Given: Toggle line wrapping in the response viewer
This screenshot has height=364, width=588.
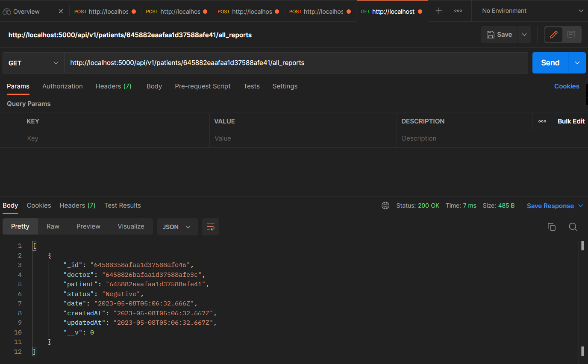Looking at the screenshot, I should click(211, 227).
